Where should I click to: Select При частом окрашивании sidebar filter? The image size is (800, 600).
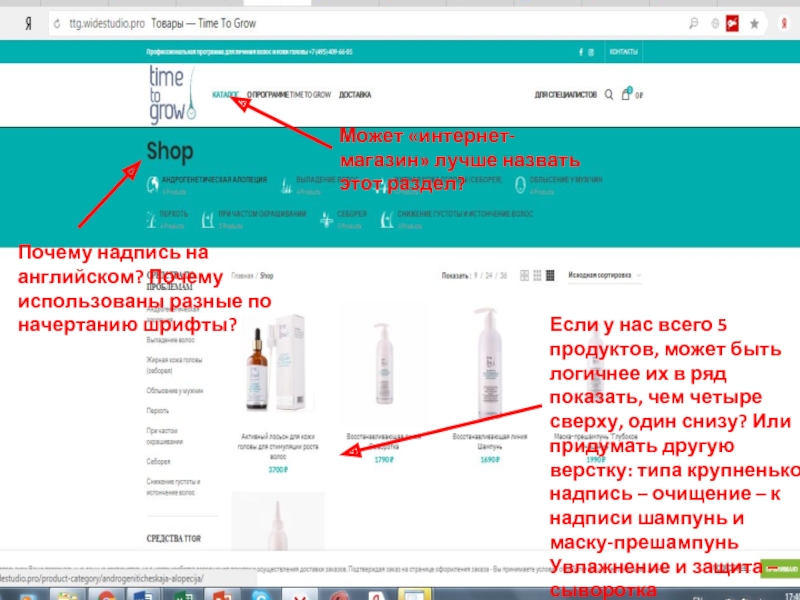pyautogui.click(x=164, y=436)
